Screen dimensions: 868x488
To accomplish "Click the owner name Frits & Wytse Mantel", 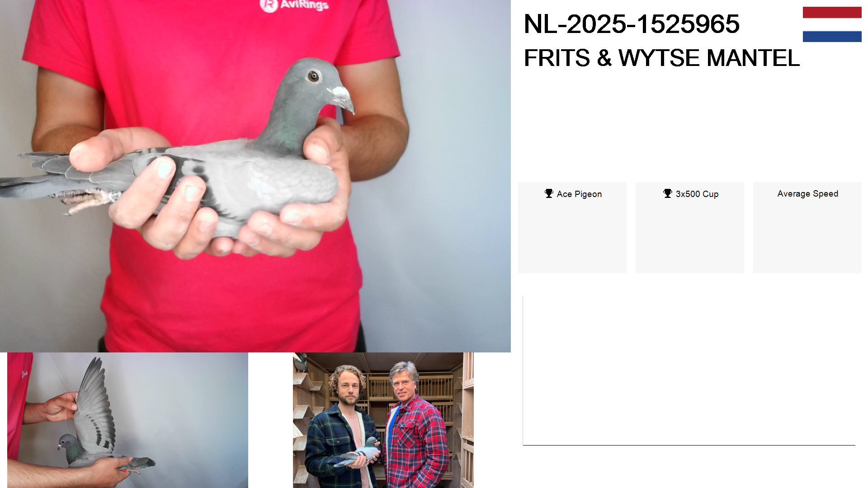I will [x=662, y=58].
